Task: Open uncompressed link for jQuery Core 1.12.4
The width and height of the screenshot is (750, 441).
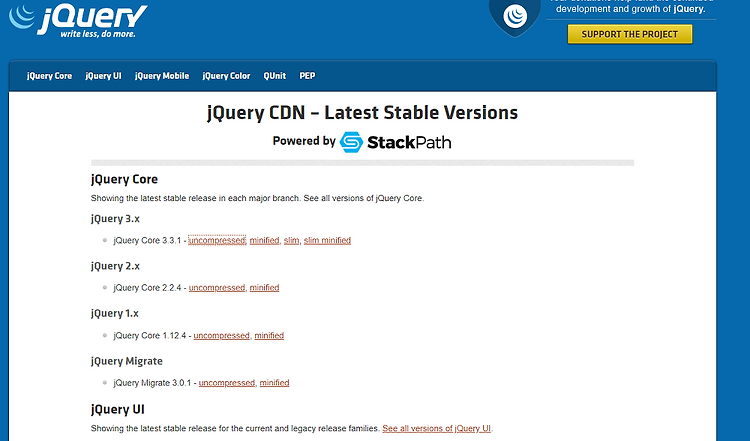Action: coord(221,335)
